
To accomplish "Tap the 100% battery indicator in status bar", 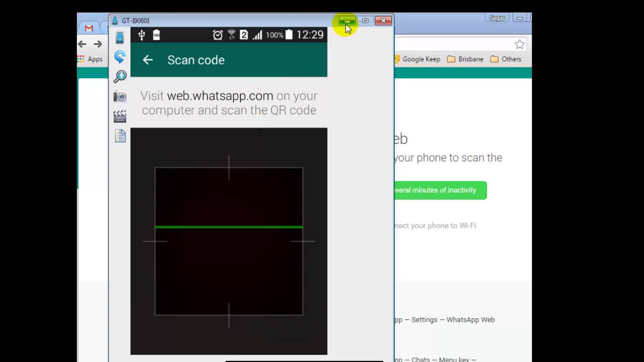I will (x=275, y=35).
